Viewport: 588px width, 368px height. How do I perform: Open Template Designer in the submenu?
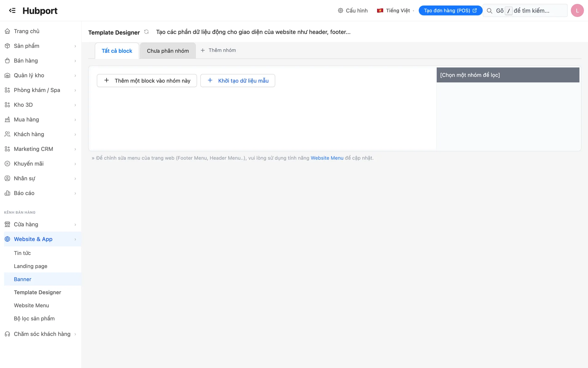click(37, 292)
